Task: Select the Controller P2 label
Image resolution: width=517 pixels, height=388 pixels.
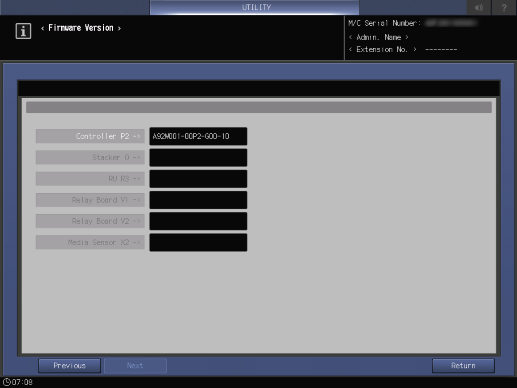Action: click(90, 136)
